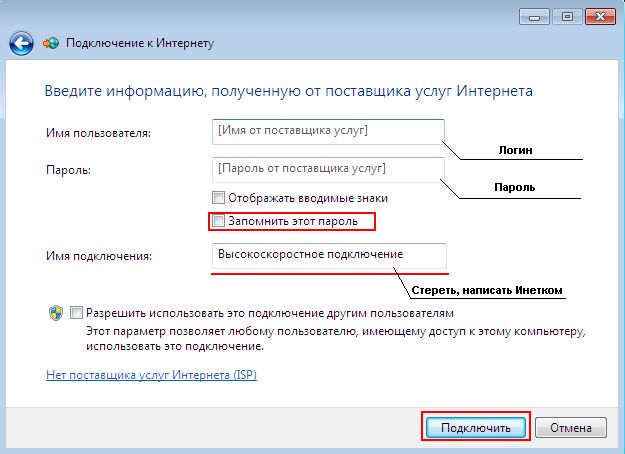Maximize the connection wizard window
The height and width of the screenshot is (454, 625).
coord(567,17)
